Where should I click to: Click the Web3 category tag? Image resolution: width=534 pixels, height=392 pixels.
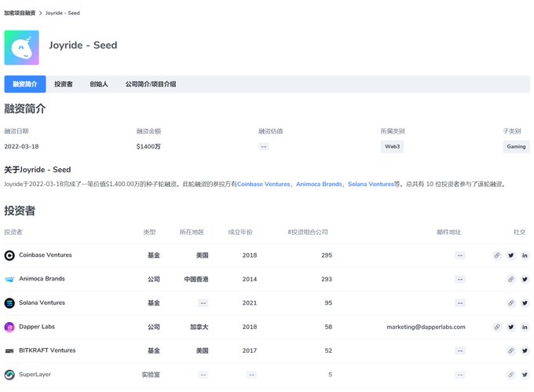click(393, 146)
